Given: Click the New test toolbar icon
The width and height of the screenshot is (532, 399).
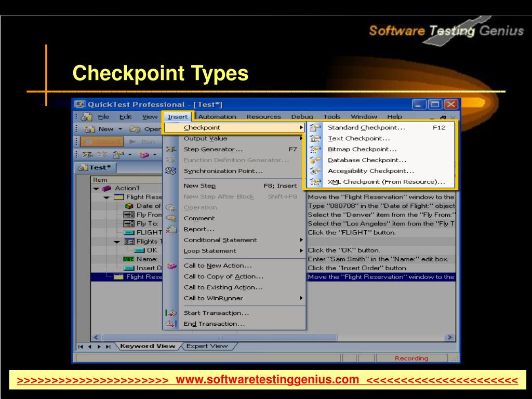Looking at the screenshot, I should pyautogui.click(x=89, y=129).
